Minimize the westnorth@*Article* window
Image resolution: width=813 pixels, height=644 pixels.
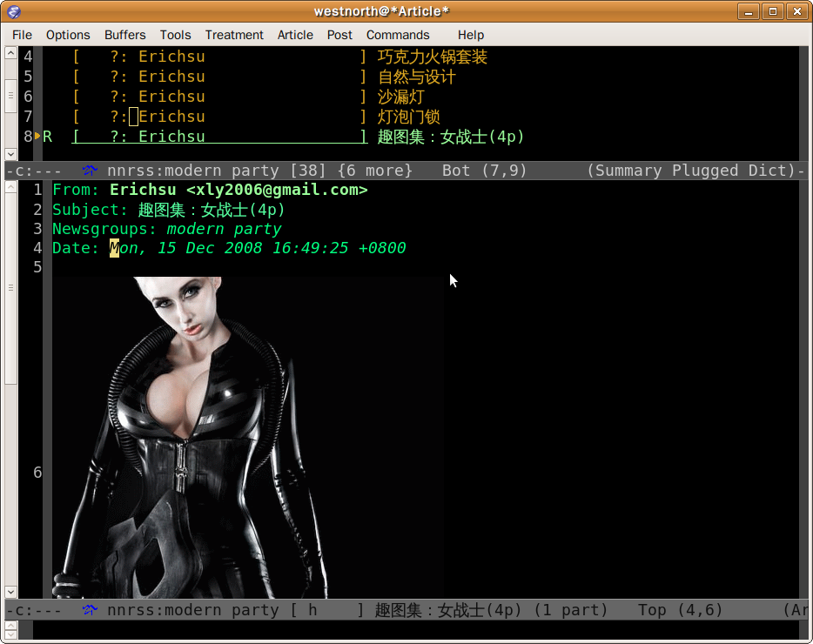coord(749,11)
